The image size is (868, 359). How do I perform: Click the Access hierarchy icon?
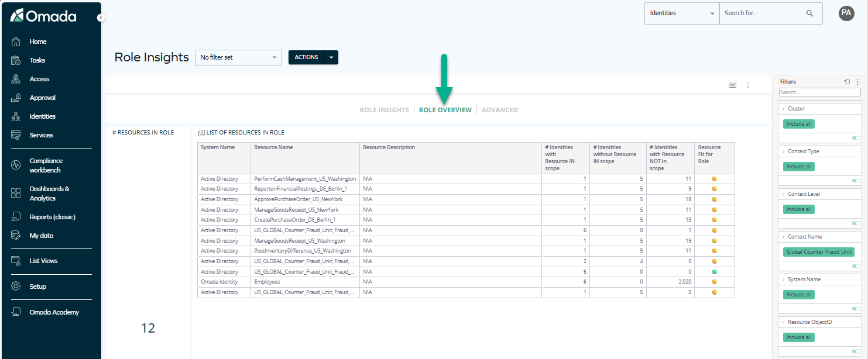[16, 79]
